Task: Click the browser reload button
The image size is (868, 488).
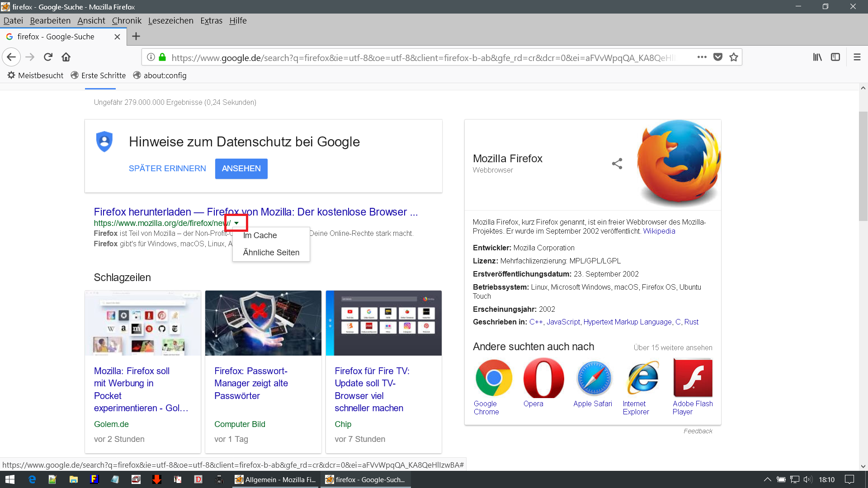Action: tap(48, 57)
